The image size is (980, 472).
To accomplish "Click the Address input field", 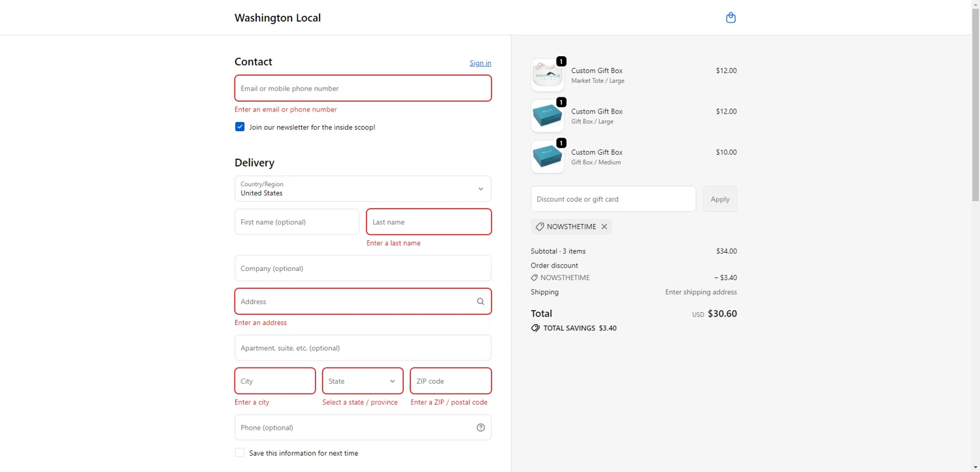I will [x=363, y=302].
